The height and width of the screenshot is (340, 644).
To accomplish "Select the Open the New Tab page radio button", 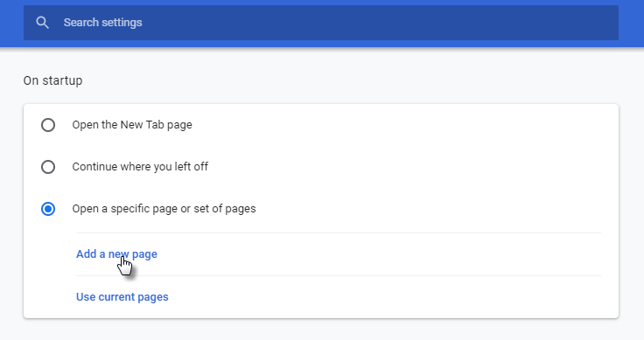I will pyautogui.click(x=48, y=125).
